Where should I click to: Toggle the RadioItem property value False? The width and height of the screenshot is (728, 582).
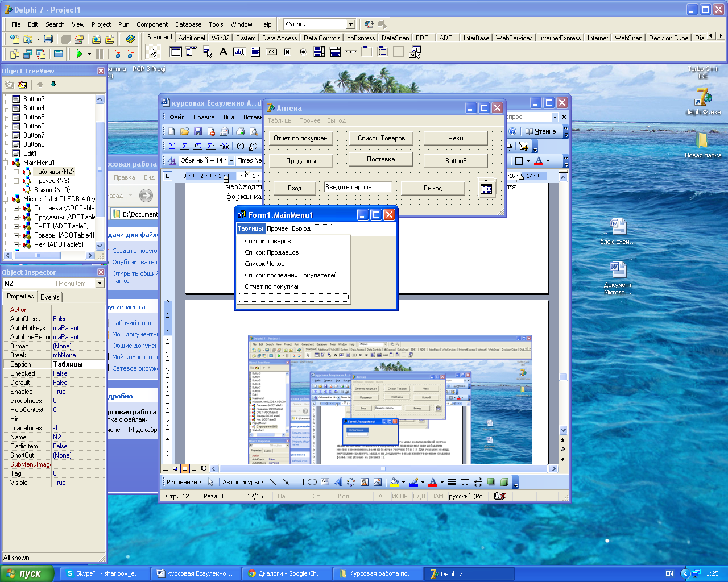pyautogui.click(x=78, y=446)
